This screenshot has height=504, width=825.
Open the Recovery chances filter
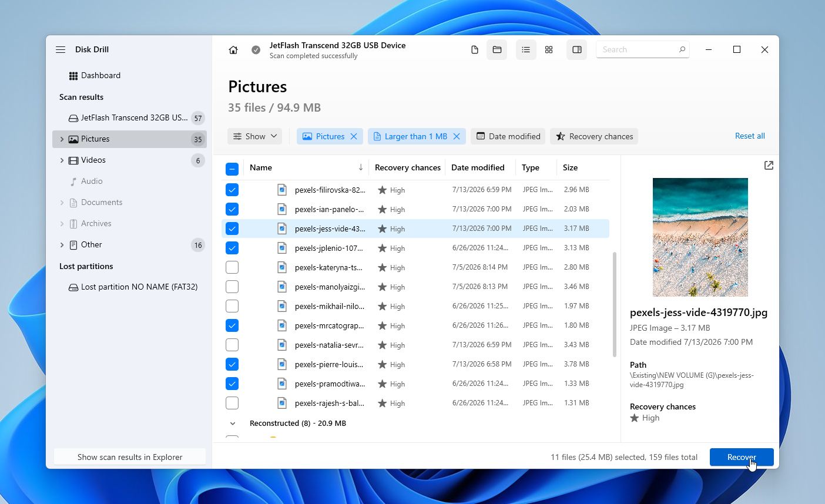[594, 136]
